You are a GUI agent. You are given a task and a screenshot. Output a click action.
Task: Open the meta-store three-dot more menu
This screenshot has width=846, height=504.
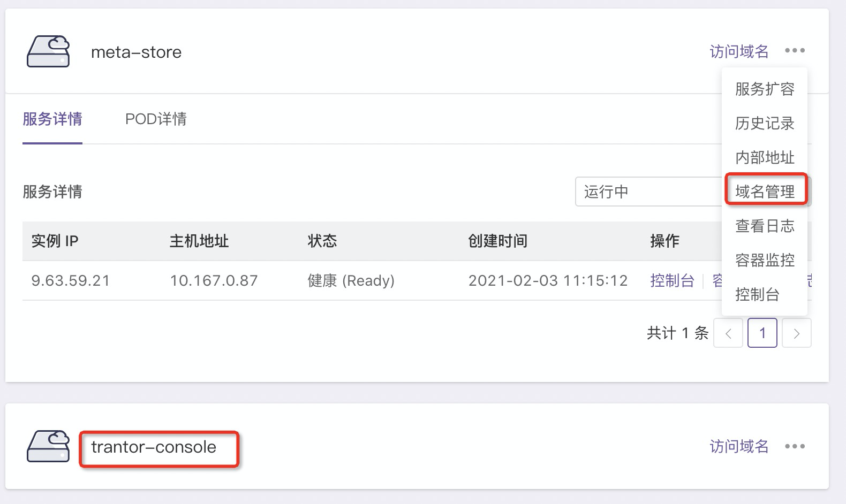795,50
